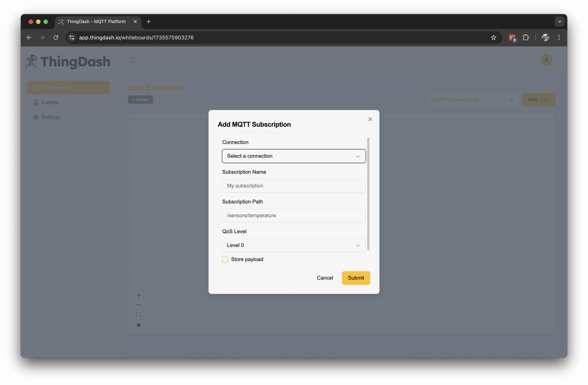
Task: Click the Exports download icon in sidebar
Action: 36,102
